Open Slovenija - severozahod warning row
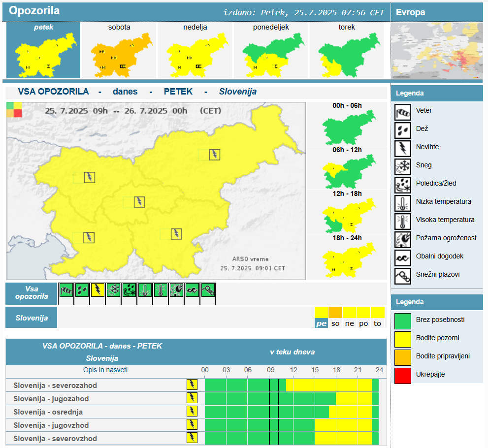 pyautogui.click(x=196, y=385)
